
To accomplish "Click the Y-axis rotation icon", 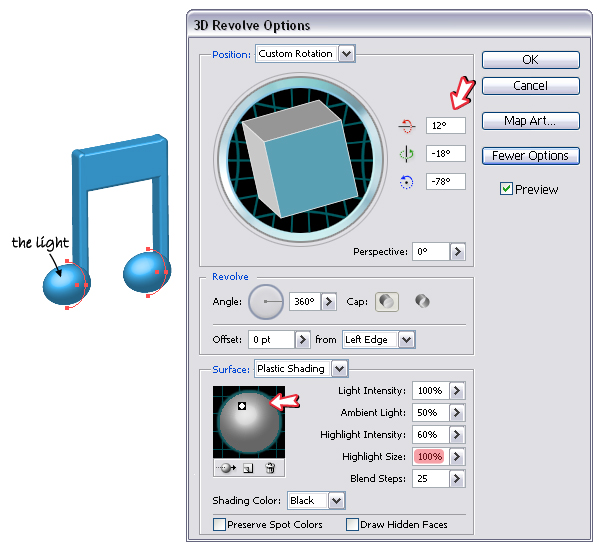I will click(407, 154).
